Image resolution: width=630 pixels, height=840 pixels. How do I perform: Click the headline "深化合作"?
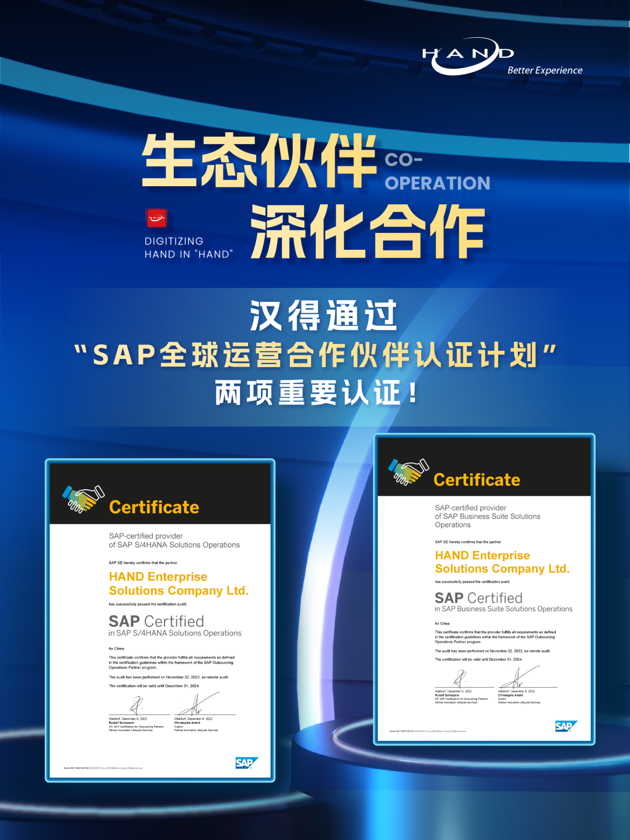click(367, 232)
